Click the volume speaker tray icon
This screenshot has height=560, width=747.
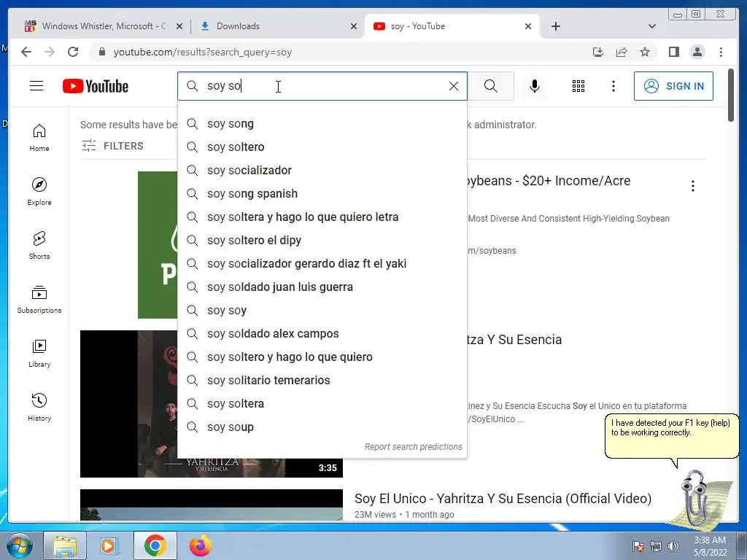pyautogui.click(x=673, y=546)
